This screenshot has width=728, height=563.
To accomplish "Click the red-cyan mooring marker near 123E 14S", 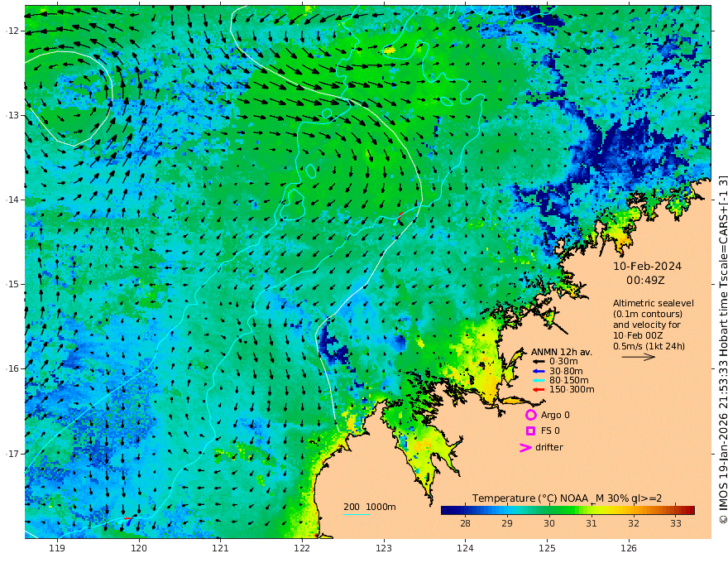I will [399, 219].
